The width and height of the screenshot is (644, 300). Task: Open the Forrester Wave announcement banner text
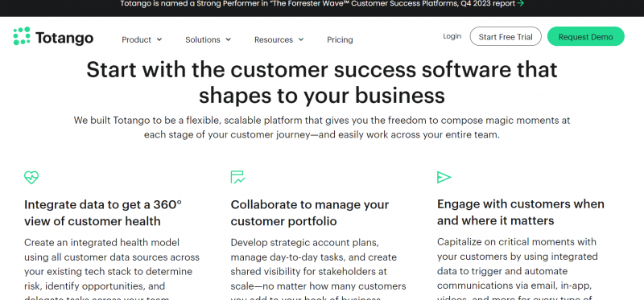click(x=317, y=4)
